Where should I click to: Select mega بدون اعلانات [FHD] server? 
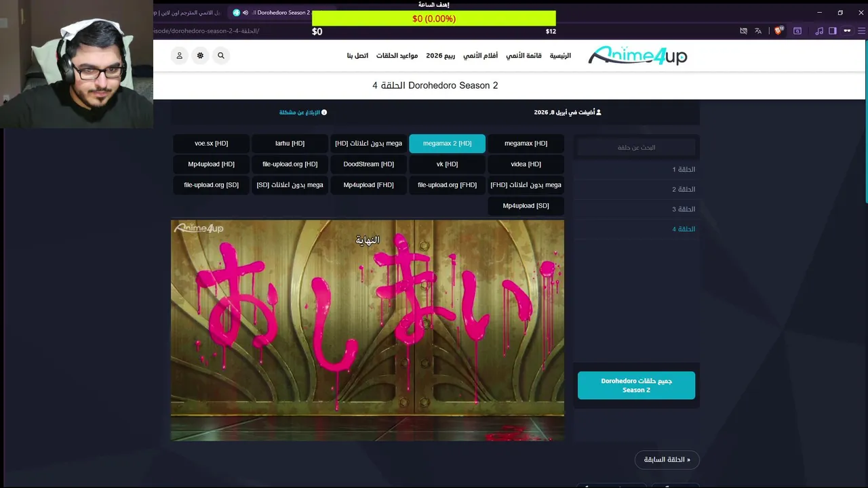(x=526, y=185)
